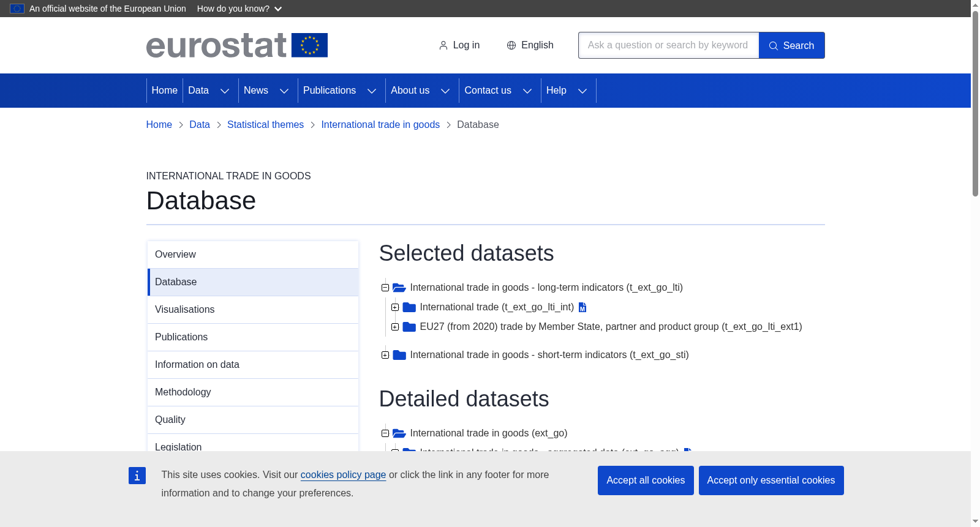This screenshot has width=980, height=527.
Task: Click Statistical themes in the breadcrumb
Action: pos(265,125)
